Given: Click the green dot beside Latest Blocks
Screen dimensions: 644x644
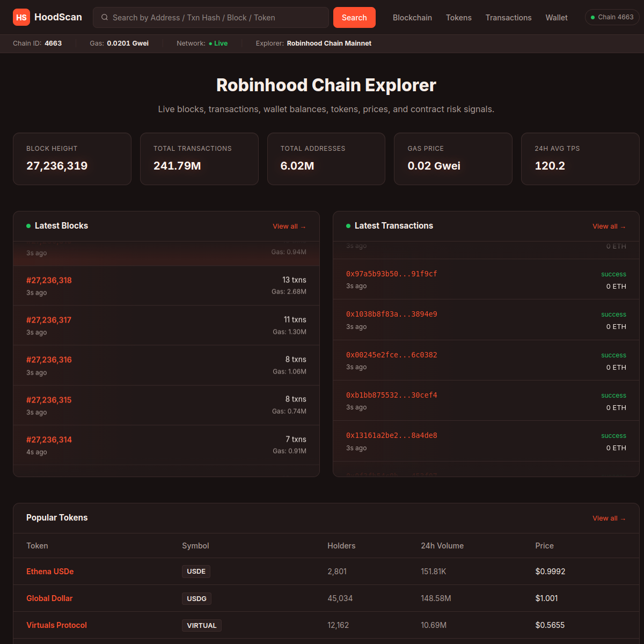Looking at the screenshot, I should (28, 226).
